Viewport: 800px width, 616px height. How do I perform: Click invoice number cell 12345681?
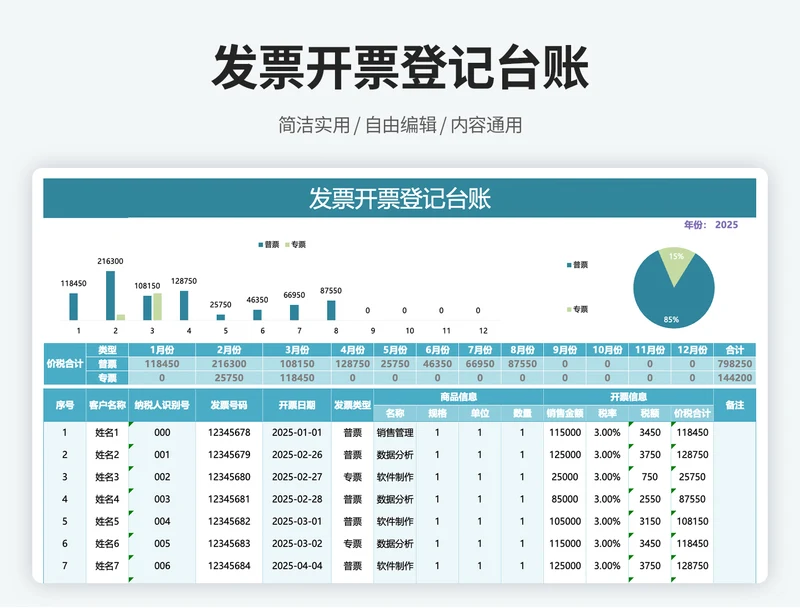point(229,499)
